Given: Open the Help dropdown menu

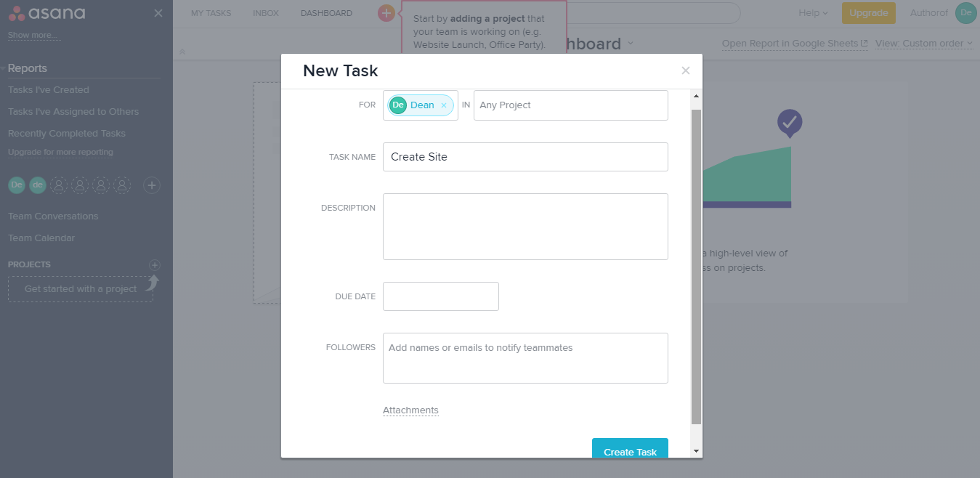Looking at the screenshot, I should tap(813, 13).
